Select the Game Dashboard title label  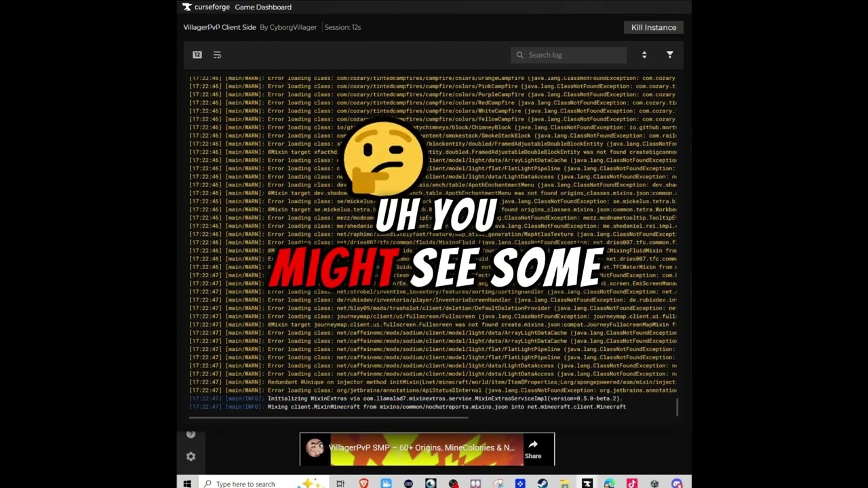(x=263, y=7)
